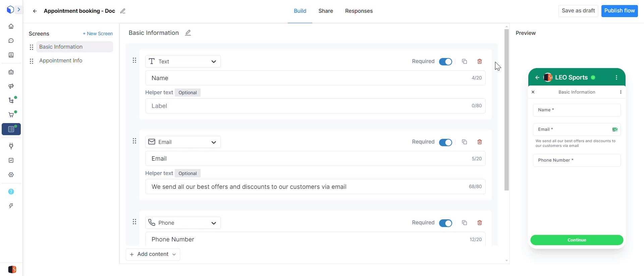This screenshot has width=644, height=276.
Task: Go back using the left arrow
Action: (x=35, y=11)
